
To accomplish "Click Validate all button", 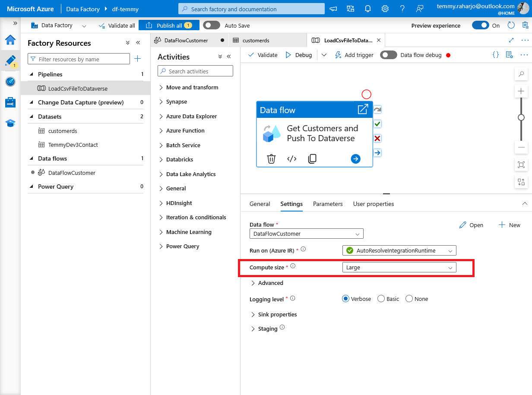I will click(x=117, y=25).
